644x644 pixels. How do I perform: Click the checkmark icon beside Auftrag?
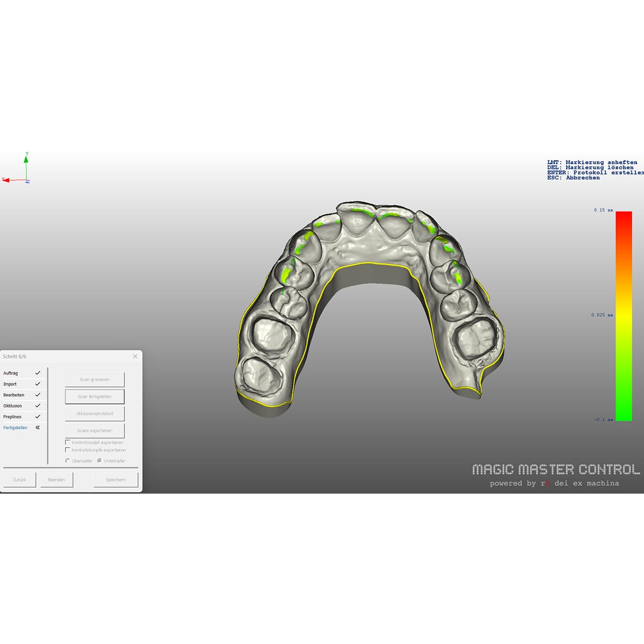tap(38, 373)
